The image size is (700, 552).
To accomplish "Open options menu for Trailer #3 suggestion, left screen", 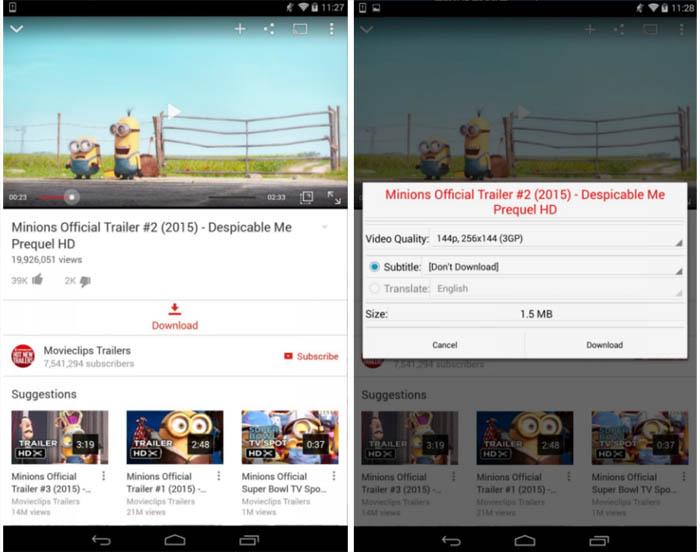I will [104, 476].
